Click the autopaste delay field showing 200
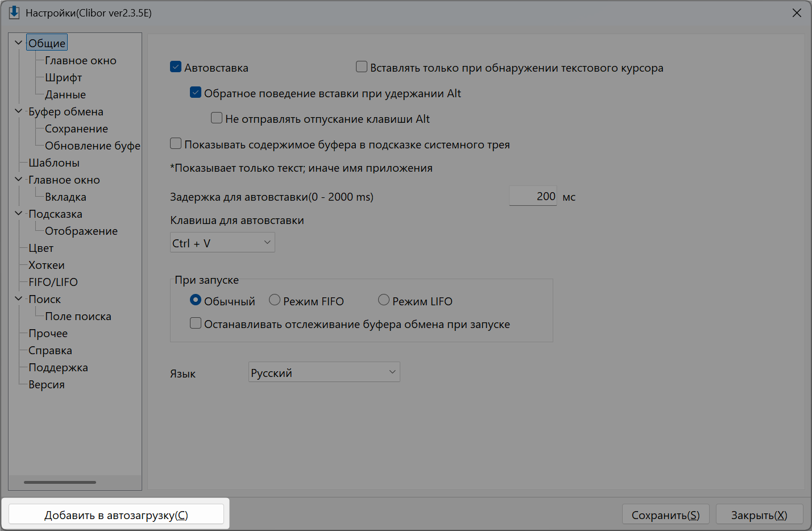This screenshot has height=531, width=812. [x=533, y=196]
